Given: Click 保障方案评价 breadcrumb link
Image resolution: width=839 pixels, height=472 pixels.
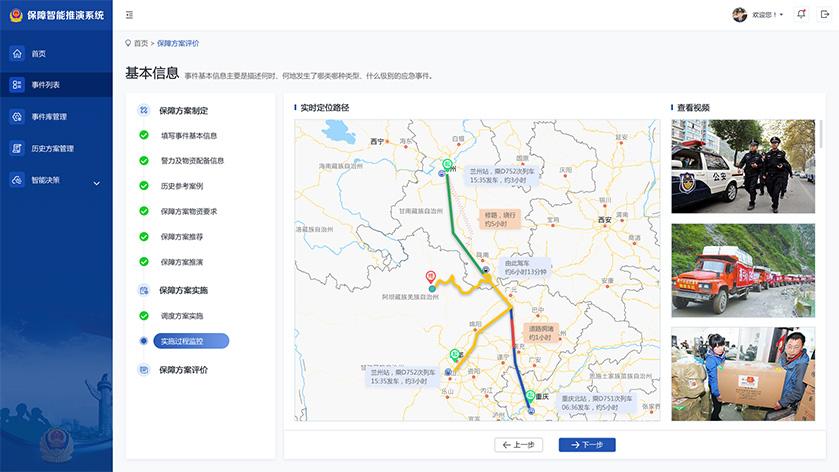Looking at the screenshot, I should point(178,43).
